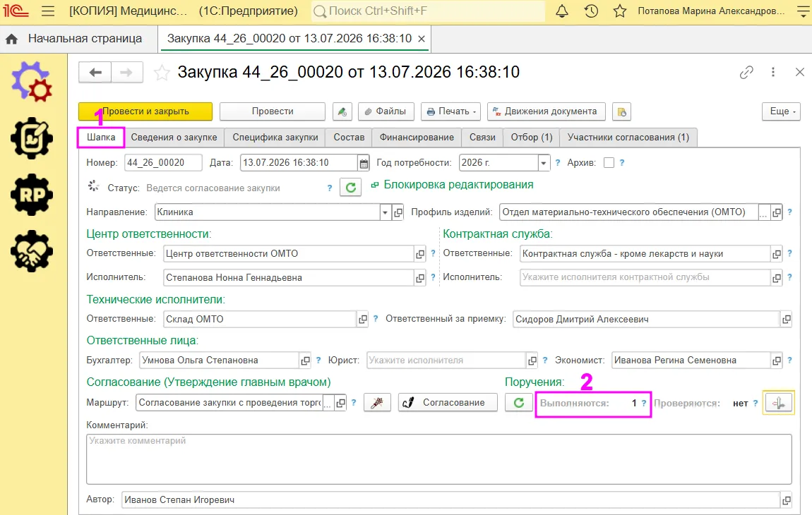Show the history clock icon

coord(591,11)
